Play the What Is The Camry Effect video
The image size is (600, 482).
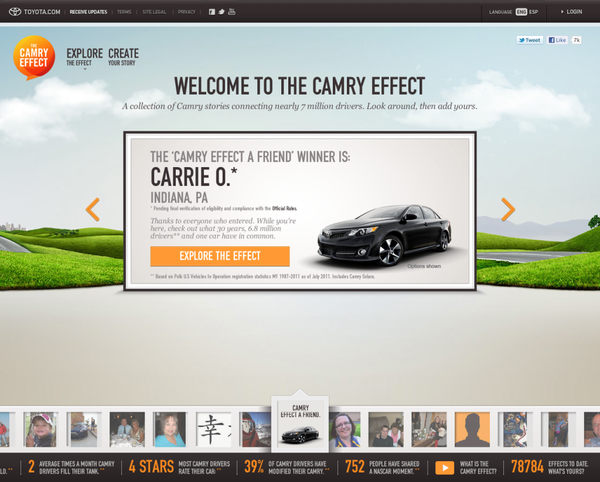[445, 467]
